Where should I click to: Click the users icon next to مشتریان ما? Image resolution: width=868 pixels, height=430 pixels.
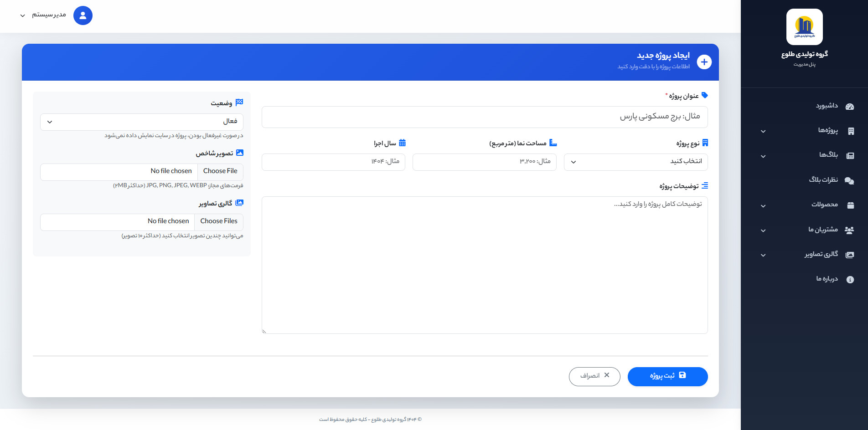849,230
